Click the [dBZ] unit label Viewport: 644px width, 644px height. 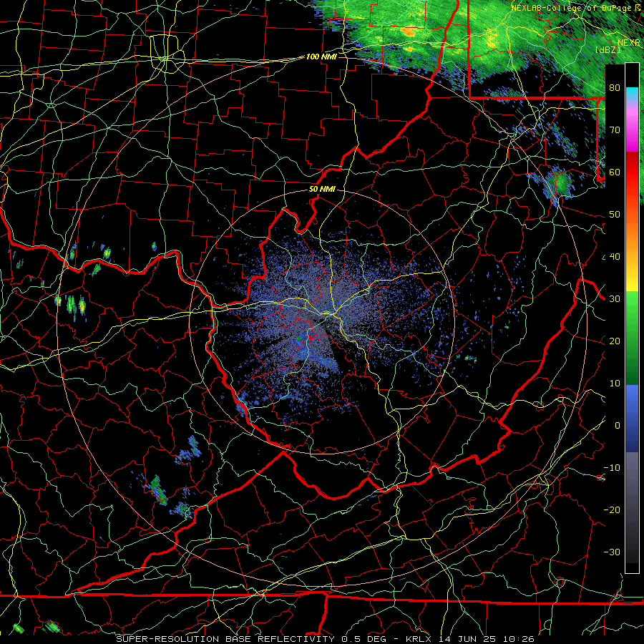608,50
